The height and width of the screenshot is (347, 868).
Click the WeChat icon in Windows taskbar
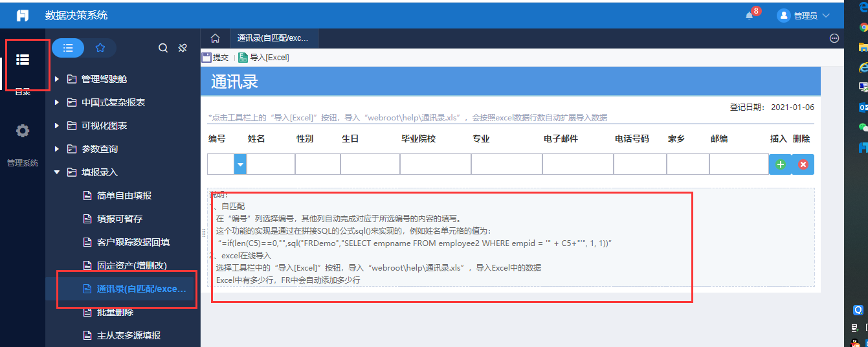[x=863, y=127]
